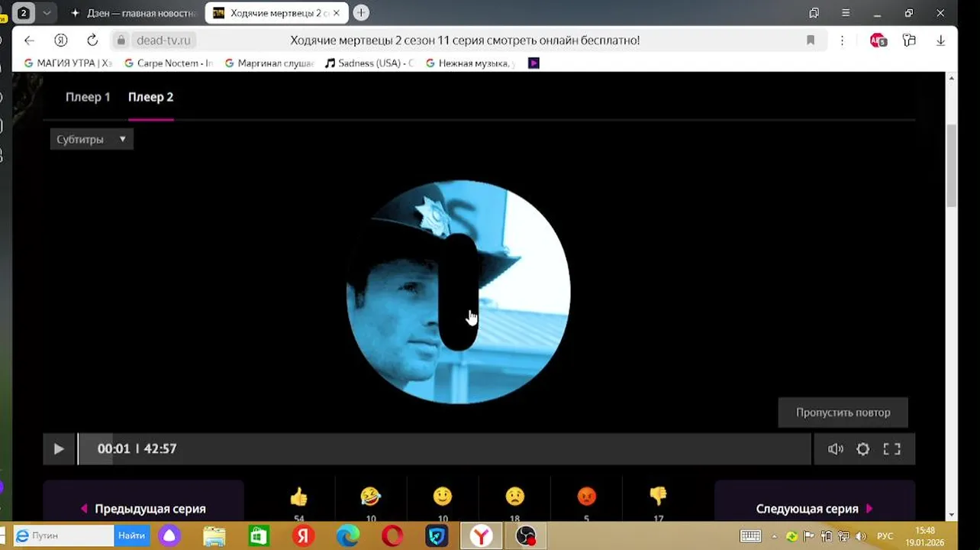Reload the page with refresh icon
The height and width of the screenshot is (550, 980).
coord(92,40)
